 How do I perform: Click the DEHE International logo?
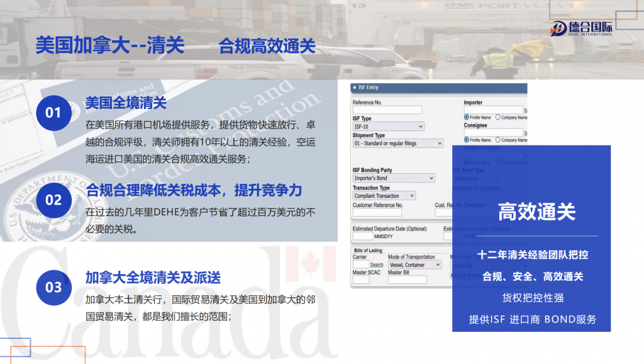580,27
